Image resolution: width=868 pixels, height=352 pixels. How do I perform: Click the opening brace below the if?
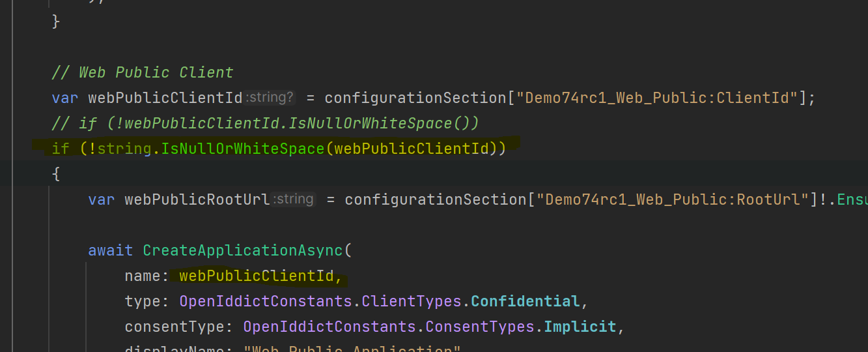55,174
